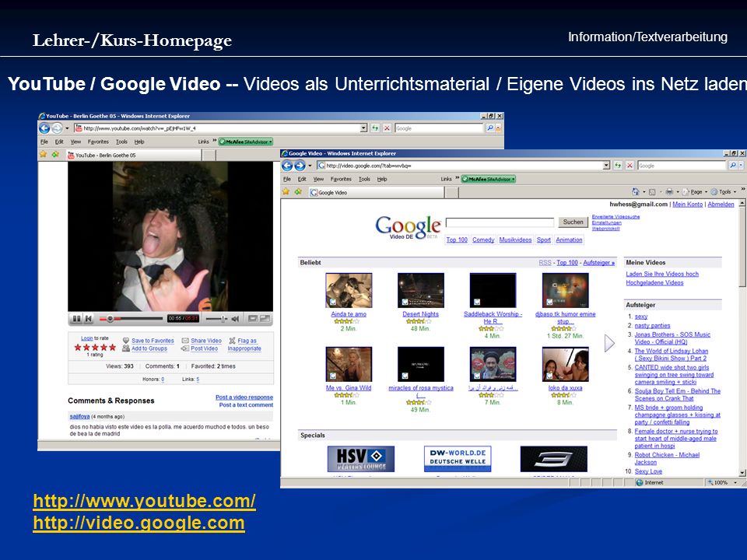
Task: Click next-page arrow beside Beliebt videos
Action: pos(609,343)
